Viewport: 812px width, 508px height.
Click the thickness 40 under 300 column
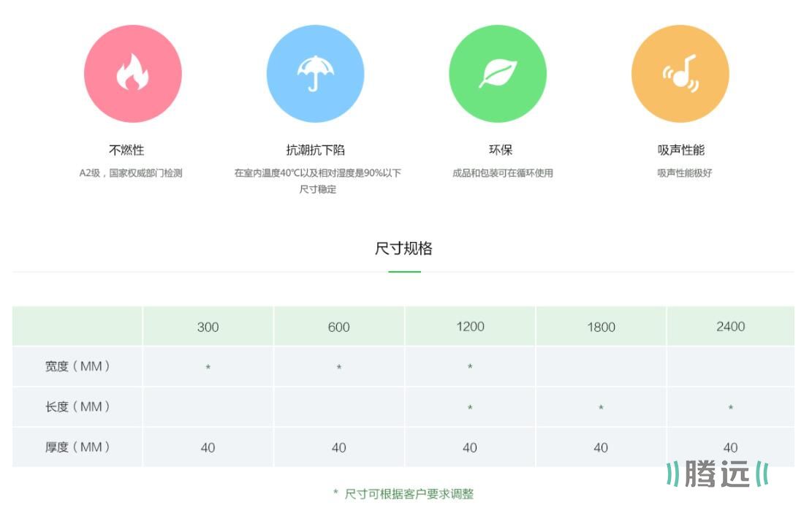click(208, 447)
